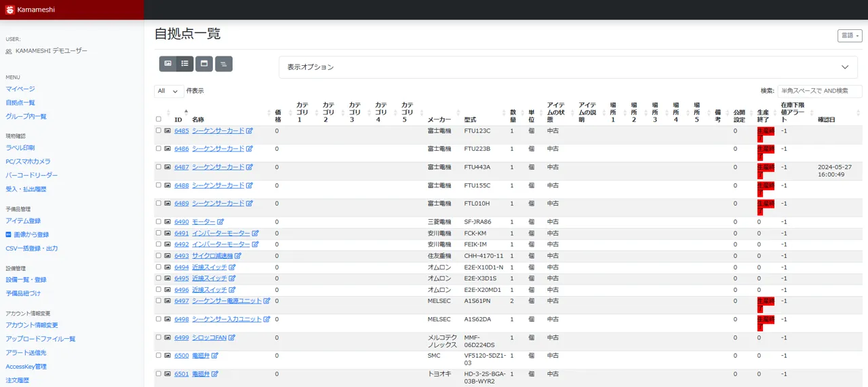
Task: Open バーコードリーダー in sidebar menu
Action: 32,175
